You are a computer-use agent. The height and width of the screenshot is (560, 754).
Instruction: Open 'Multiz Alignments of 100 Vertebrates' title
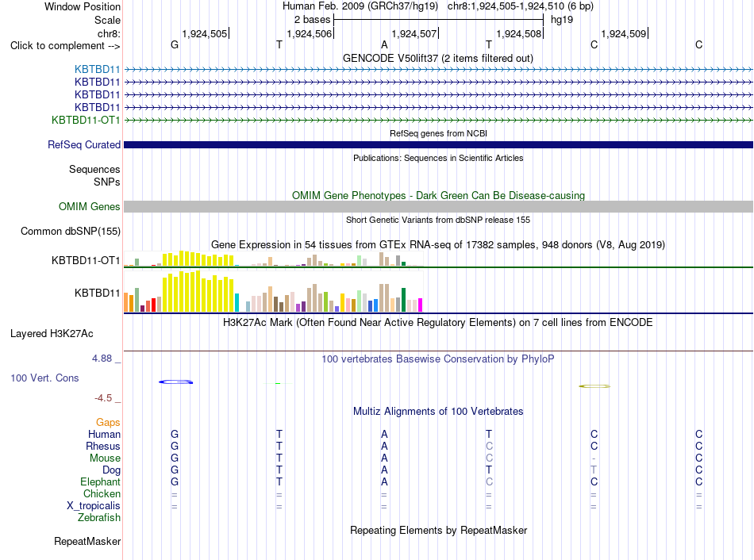point(438,412)
